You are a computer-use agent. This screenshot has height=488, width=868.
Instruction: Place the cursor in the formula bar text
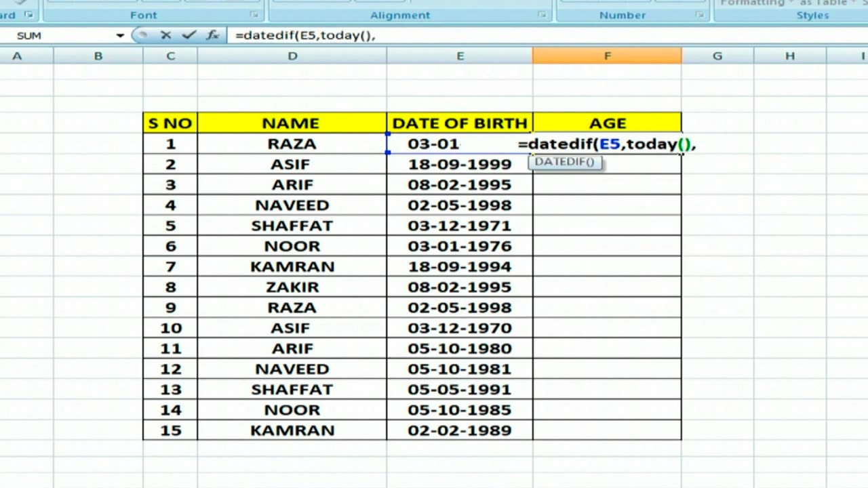coord(304,35)
